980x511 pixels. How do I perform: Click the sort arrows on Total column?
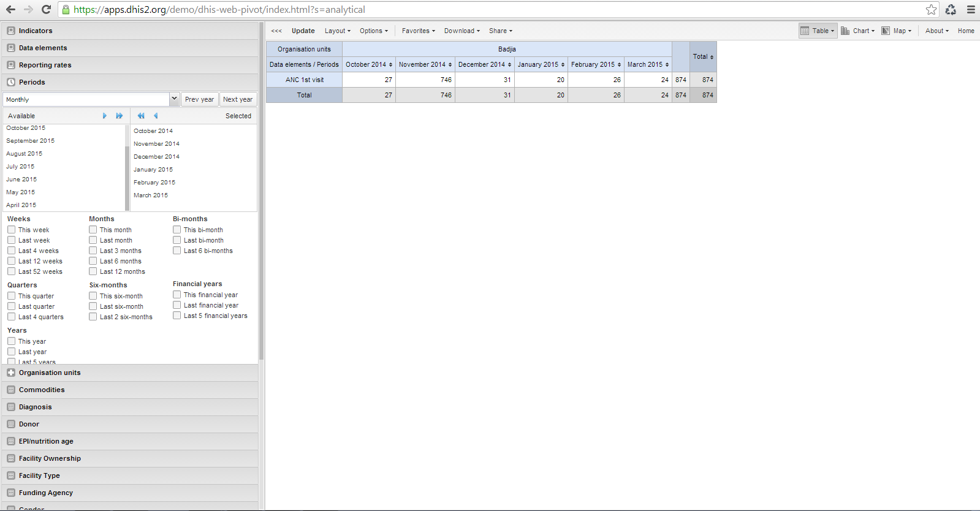(712, 57)
